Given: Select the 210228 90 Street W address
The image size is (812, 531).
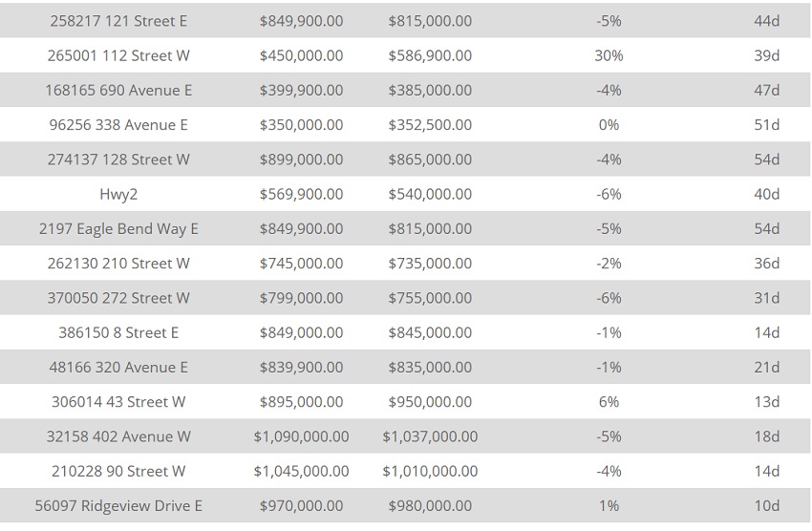Looking at the screenshot, I should tap(118, 471).
